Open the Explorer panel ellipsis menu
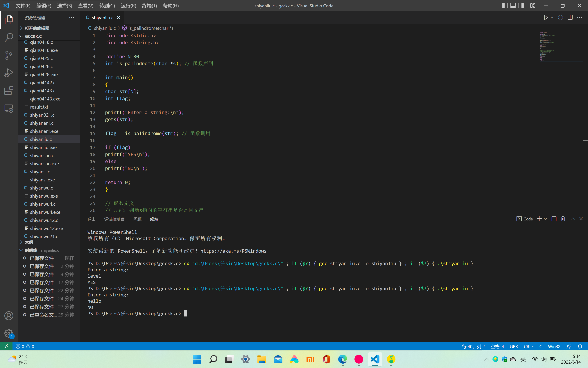The height and width of the screenshot is (368, 588). (x=71, y=17)
